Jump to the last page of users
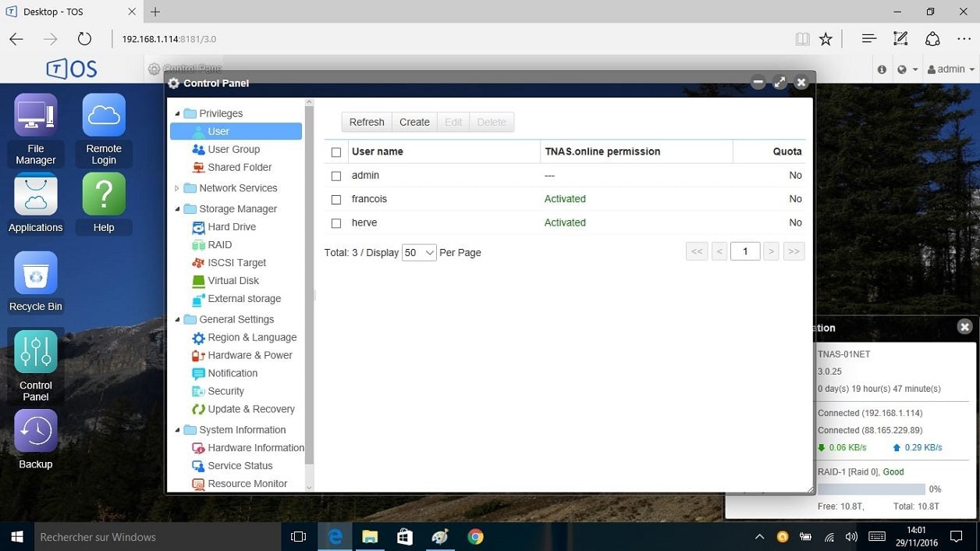 (794, 251)
